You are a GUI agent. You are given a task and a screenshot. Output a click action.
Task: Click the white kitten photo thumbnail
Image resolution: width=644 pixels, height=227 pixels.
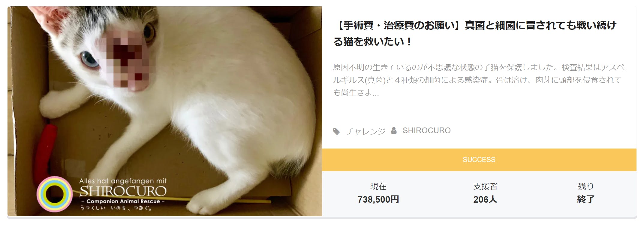pos(165,111)
